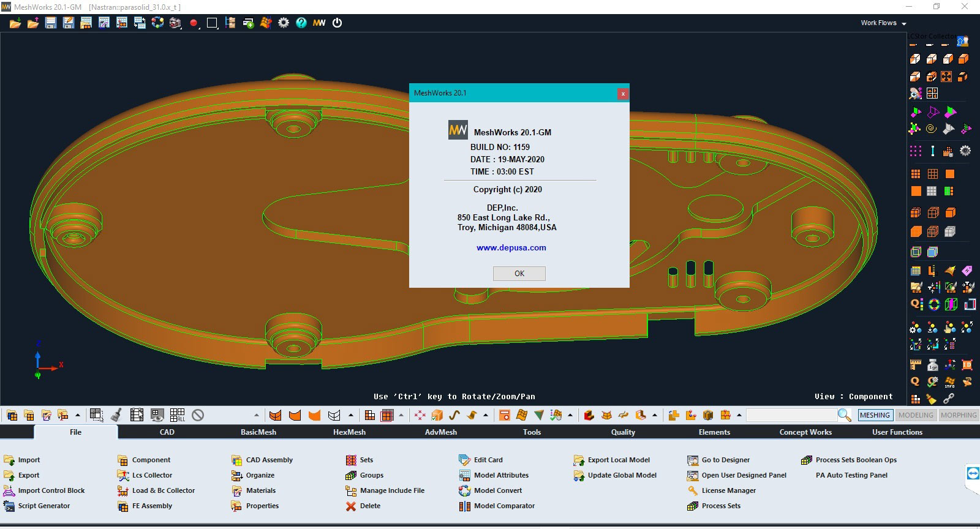
Task: Click the folder icon with magenta up arrow
Action: click(33, 23)
